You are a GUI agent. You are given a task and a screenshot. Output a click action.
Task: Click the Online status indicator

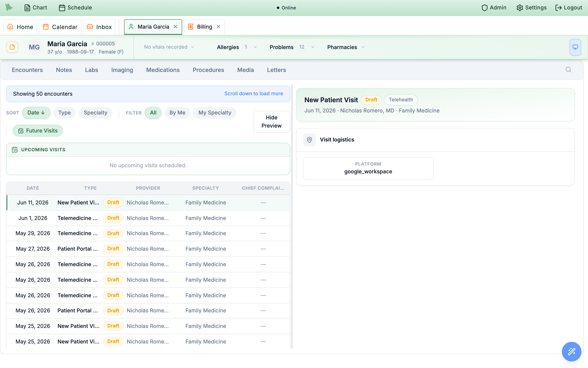pyautogui.click(x=286, y=8)
